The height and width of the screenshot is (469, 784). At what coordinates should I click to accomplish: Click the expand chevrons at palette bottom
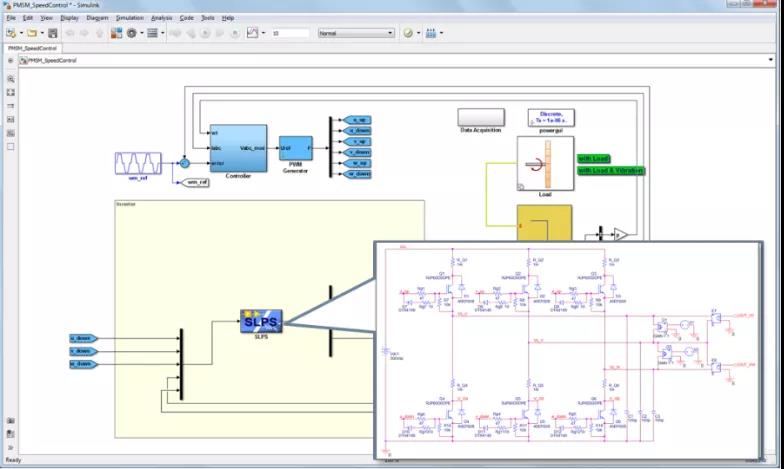pos(10,448)
